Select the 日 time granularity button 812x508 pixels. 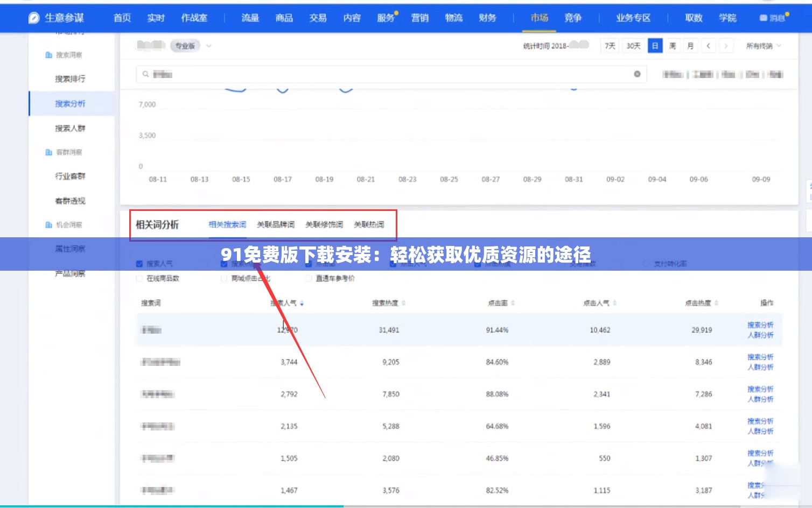[655, 46]
